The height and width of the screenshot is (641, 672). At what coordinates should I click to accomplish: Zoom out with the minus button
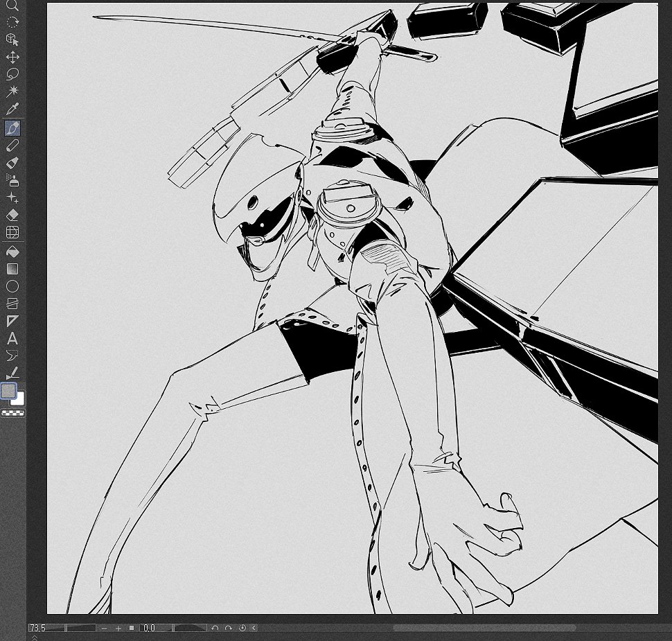click(x=104, y=628)
